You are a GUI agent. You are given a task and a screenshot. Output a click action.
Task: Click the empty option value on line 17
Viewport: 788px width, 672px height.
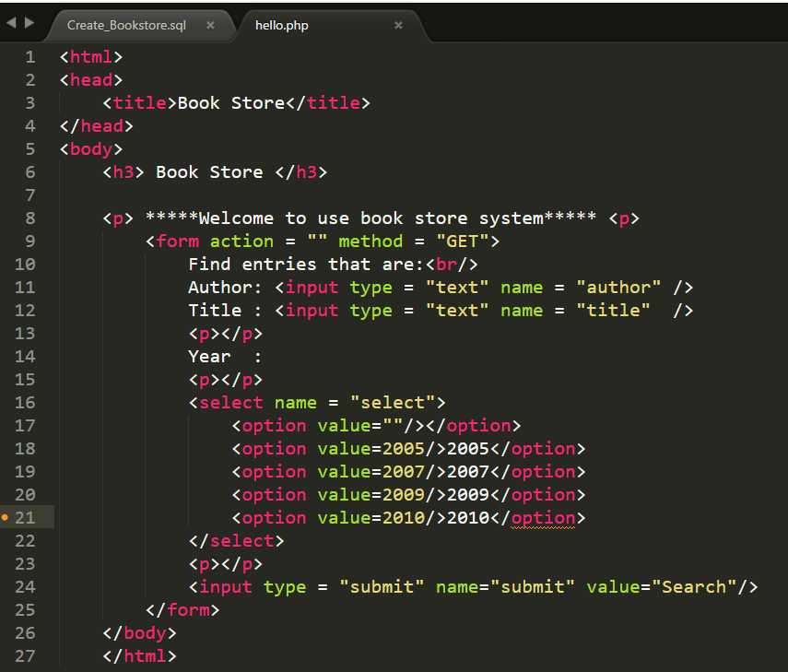[393, 426]
